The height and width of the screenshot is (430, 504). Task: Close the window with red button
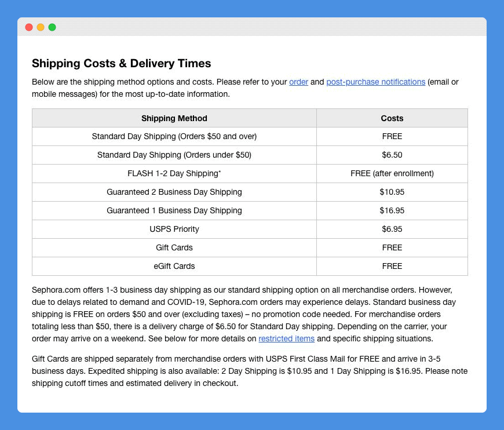point(29,27)
